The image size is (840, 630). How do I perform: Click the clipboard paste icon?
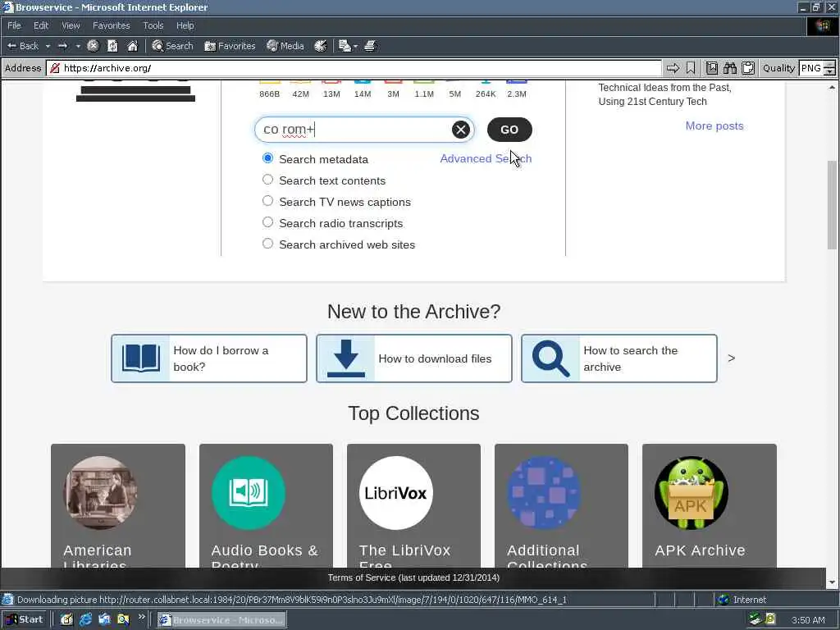[x=748, y=68]
